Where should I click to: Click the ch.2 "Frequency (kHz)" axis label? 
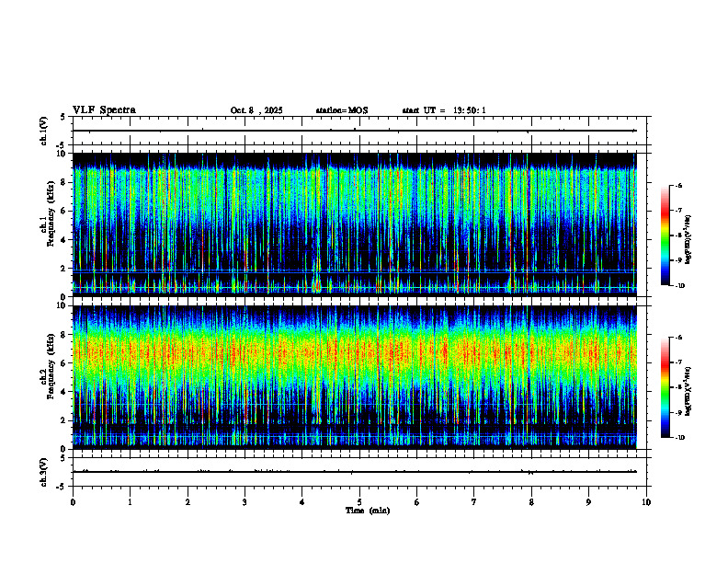51,366
